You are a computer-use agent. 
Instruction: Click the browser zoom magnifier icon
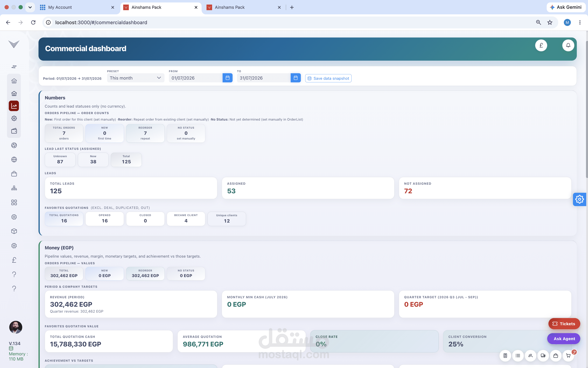pos(538,22)
